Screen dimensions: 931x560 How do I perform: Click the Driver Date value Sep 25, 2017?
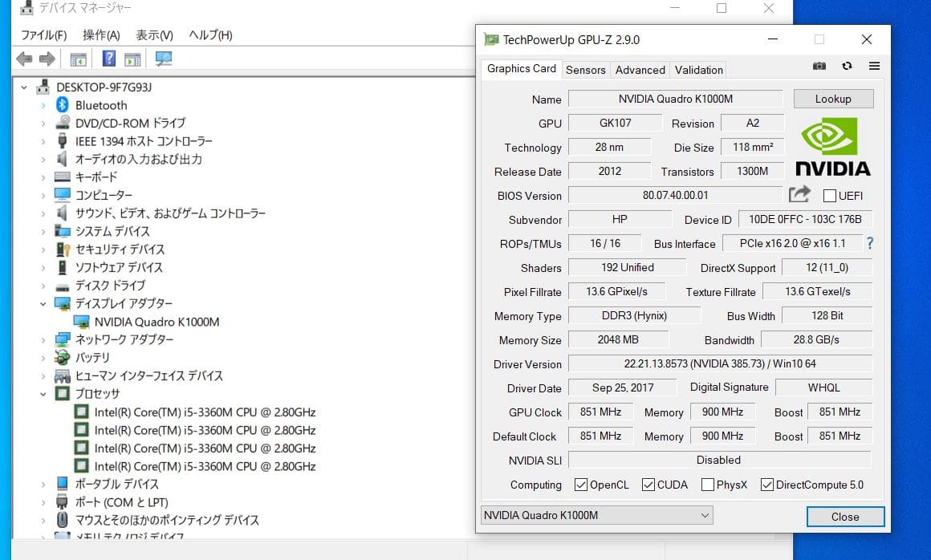click(622, 388)
